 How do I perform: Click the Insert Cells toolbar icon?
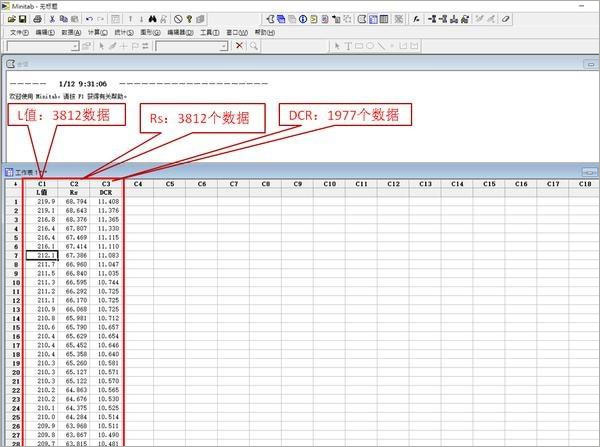432,19
